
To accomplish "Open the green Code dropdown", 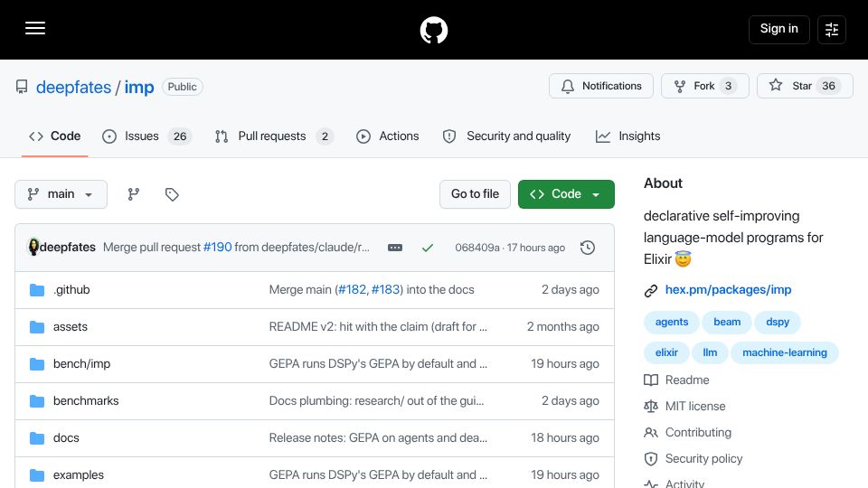I will click(566, 194).
